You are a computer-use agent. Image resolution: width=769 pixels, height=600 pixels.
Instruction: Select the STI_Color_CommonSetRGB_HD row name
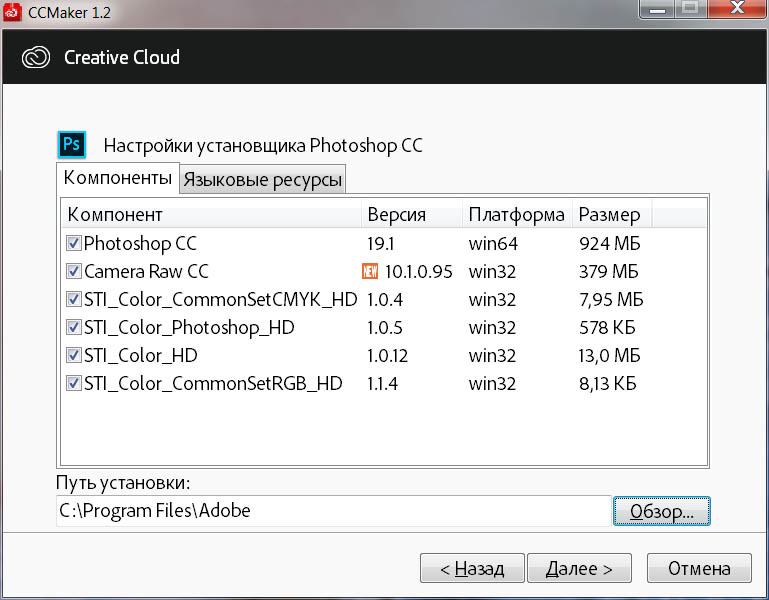pyautogui.click(x=213, y=383)
